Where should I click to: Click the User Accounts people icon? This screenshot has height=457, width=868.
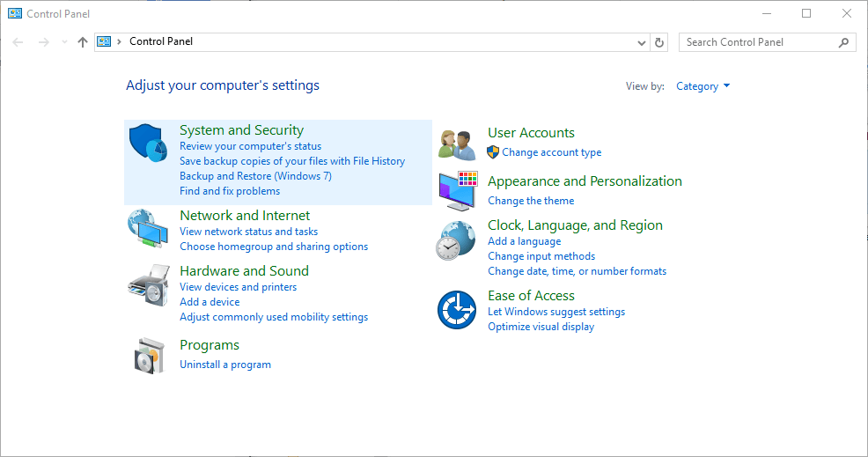point(457,144)
